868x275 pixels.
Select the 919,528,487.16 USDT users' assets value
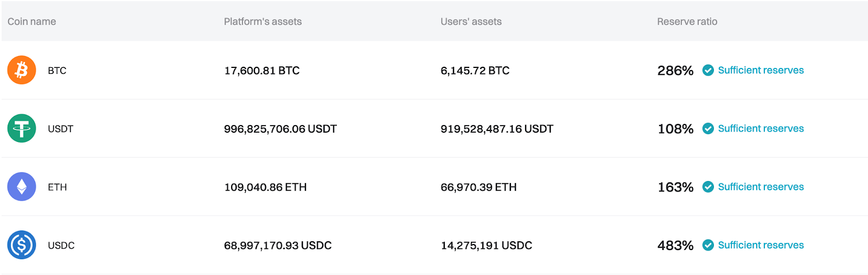(496, 129)
